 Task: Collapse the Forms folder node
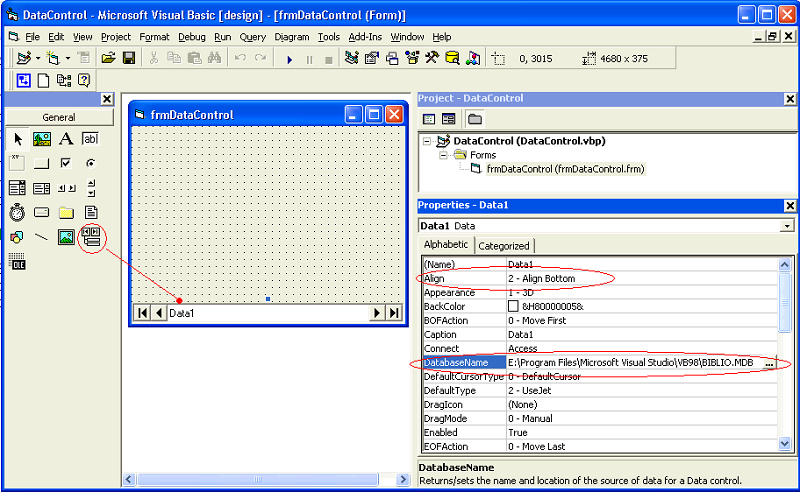(443, 155)
